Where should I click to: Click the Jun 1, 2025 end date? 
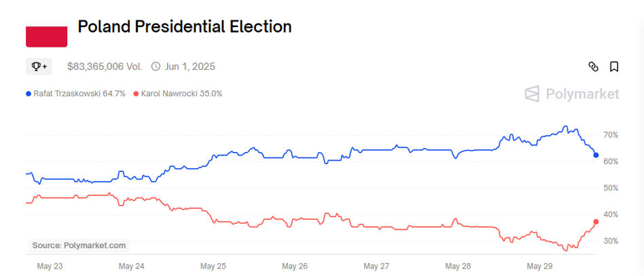coord(190,66)
